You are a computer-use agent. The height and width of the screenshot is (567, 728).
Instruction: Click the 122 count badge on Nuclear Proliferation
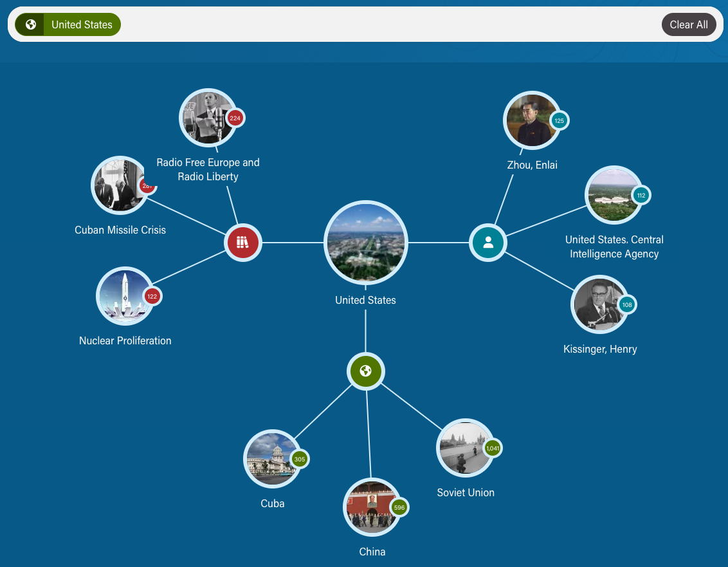tap(152, 297)
